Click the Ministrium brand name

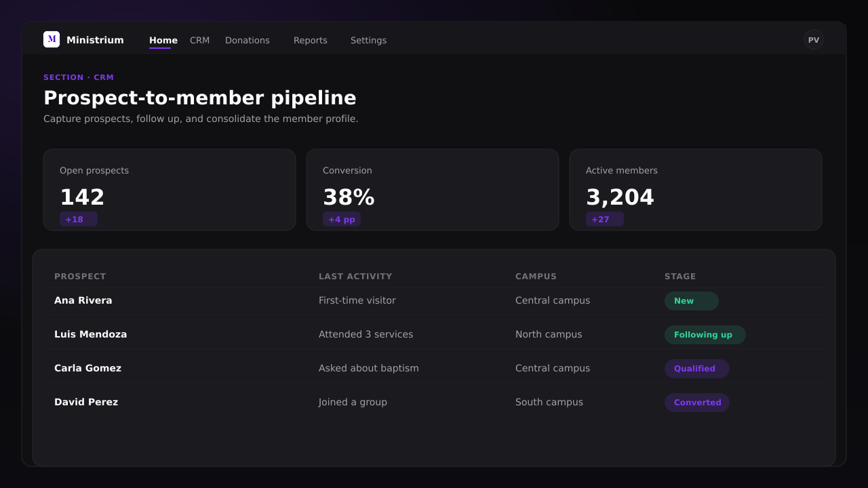click(95, 40)
